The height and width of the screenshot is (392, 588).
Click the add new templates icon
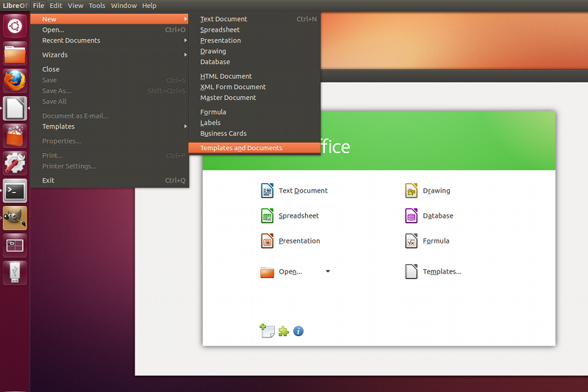point(267,331)
